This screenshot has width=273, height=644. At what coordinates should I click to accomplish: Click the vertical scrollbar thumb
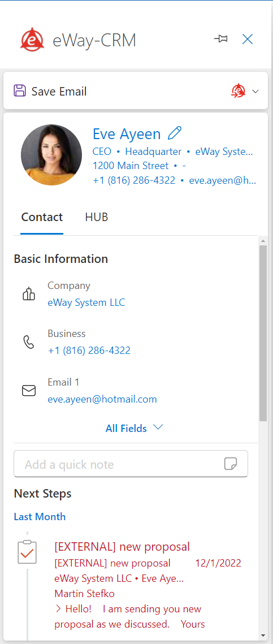click(x=263, y=333)
